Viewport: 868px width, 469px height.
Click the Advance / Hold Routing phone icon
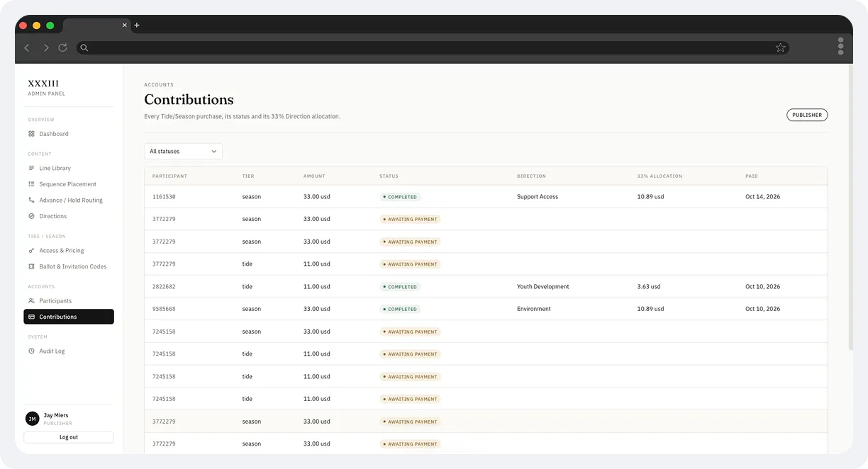tap(31, 200)
